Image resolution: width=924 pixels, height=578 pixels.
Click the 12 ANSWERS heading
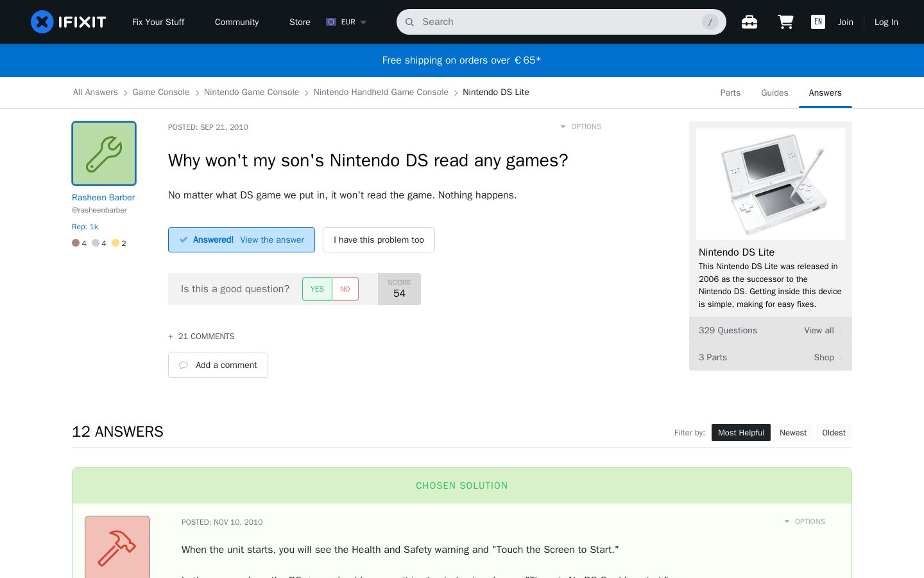point(117,432)
